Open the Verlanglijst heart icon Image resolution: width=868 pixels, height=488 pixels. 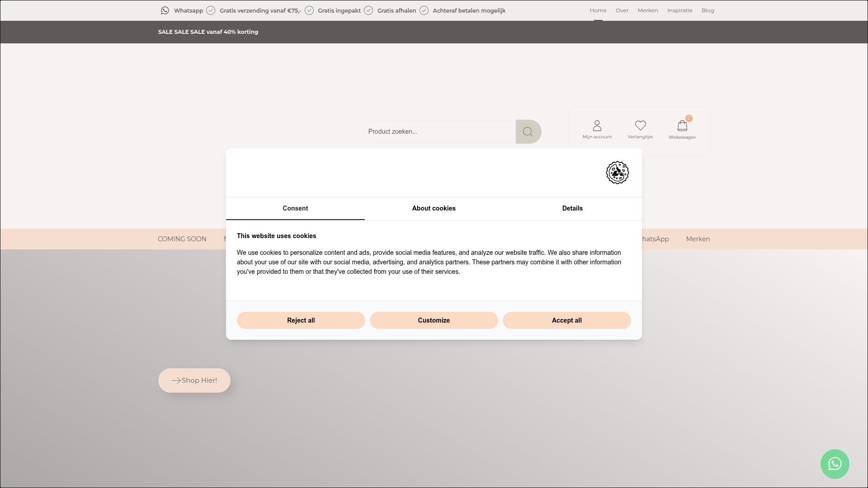pos(640,125)
